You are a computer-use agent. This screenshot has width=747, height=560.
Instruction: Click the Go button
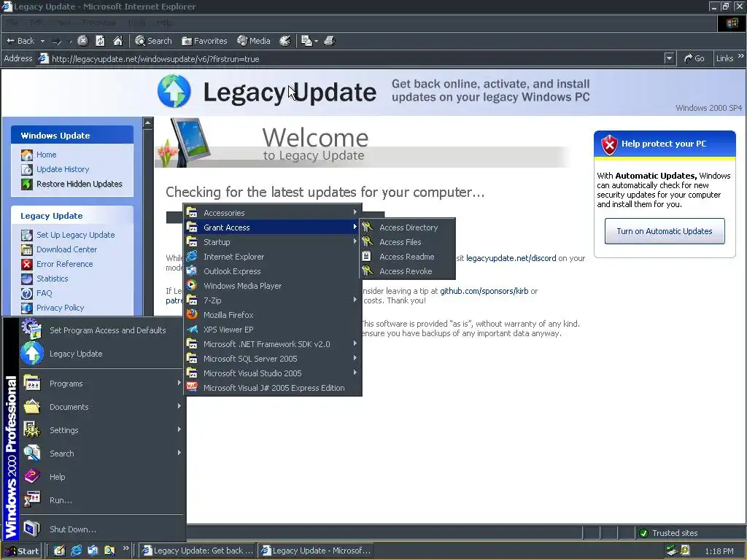point(694,58)
